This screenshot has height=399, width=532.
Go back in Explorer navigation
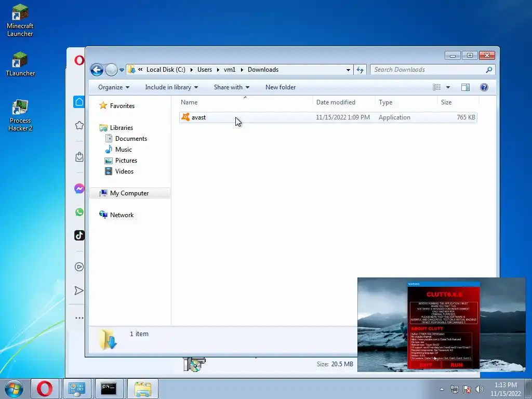point(97,70)
